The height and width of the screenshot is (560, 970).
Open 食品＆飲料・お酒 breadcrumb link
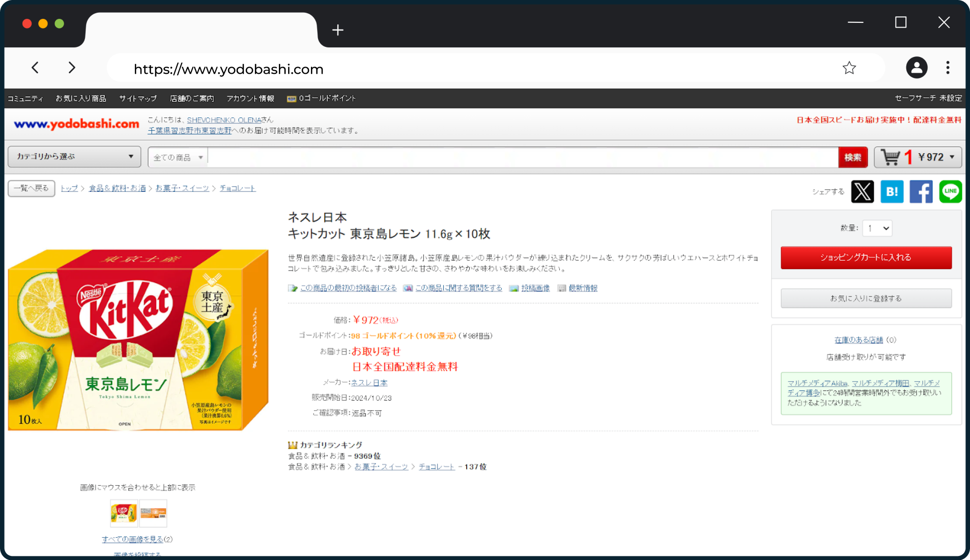[117, 189]
